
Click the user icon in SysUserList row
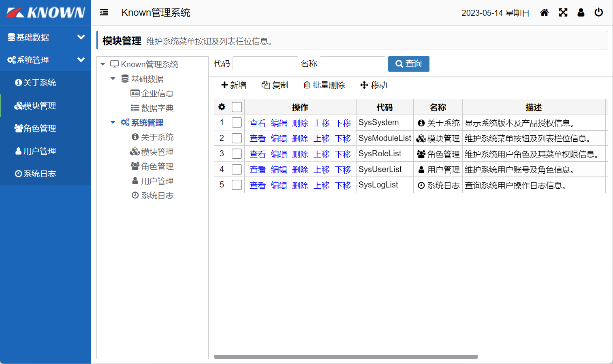[421, 170]
